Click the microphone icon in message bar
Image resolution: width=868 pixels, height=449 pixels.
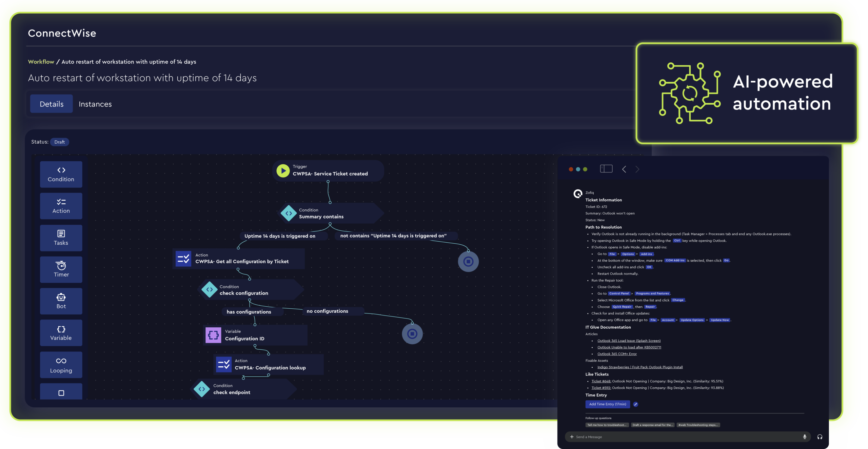pyautogui.click(x=805, y=437)
